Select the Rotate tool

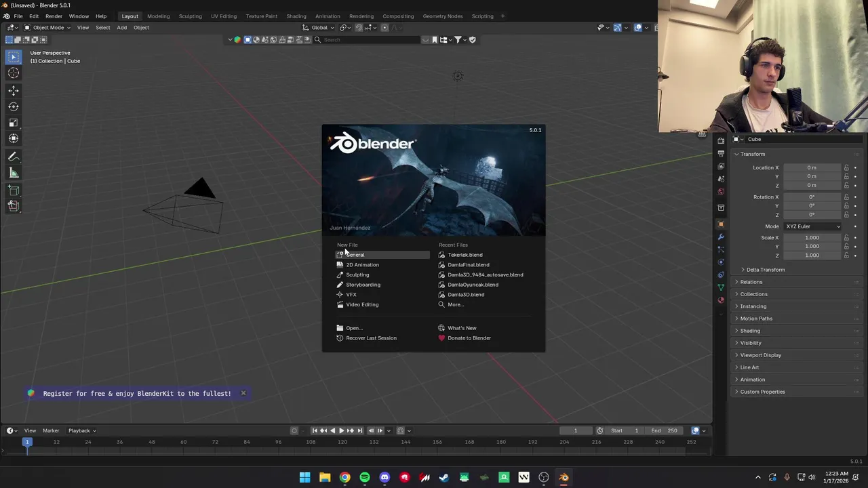click(x=14, y=106)
